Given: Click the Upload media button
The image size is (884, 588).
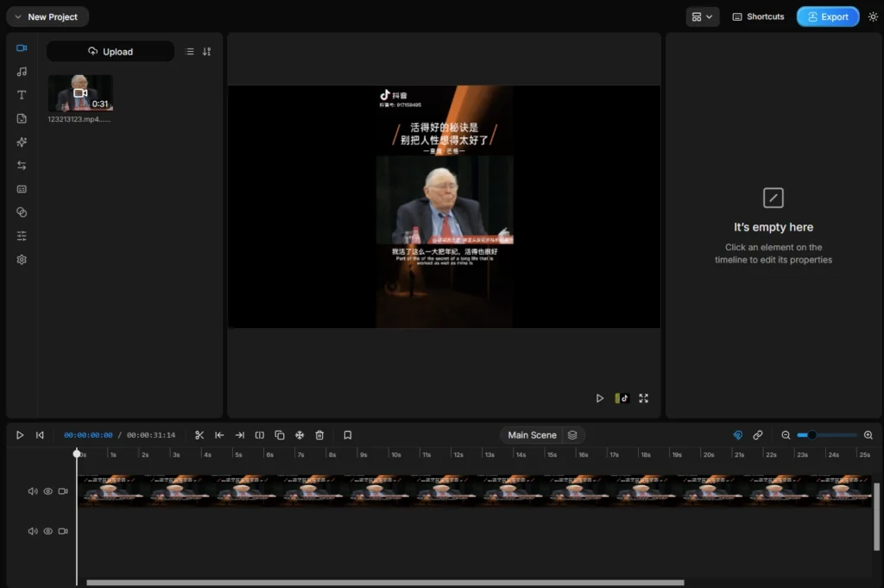Looking at the screenshot, I should 110,52.
